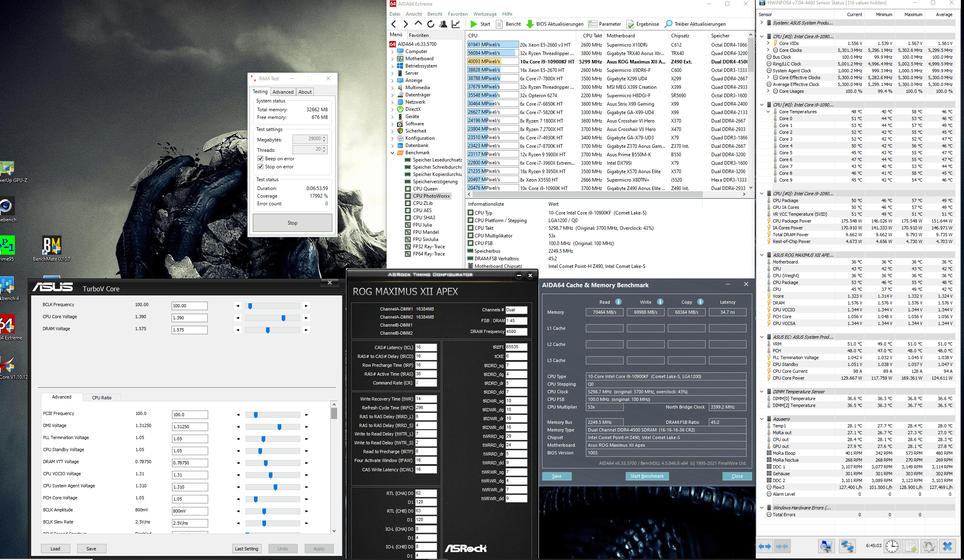Click Megabytes spinner up arrow

coord(324,137)
